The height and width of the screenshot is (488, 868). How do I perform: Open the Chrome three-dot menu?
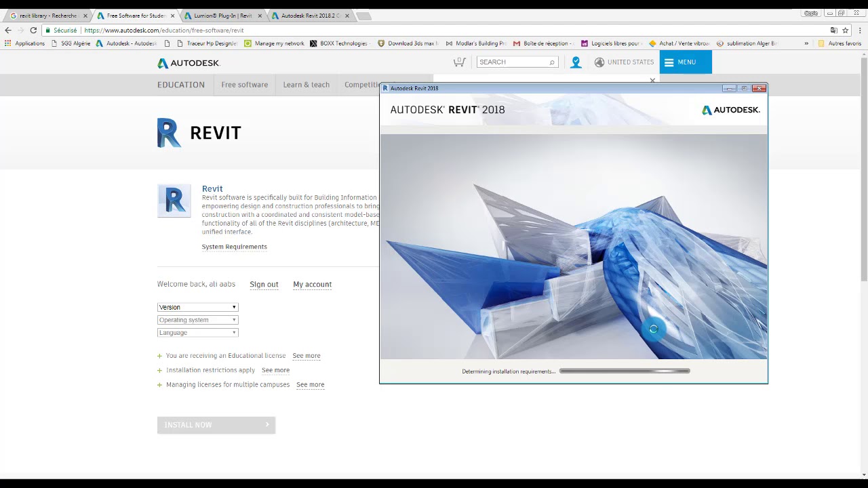[x=860, y=30]
